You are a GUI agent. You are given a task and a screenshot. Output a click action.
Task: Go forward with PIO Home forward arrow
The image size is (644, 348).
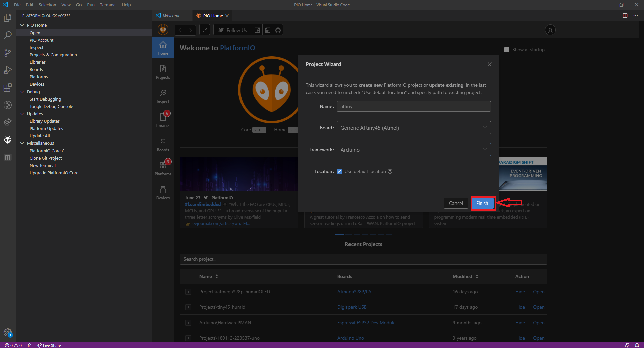(x=191, y=30)
